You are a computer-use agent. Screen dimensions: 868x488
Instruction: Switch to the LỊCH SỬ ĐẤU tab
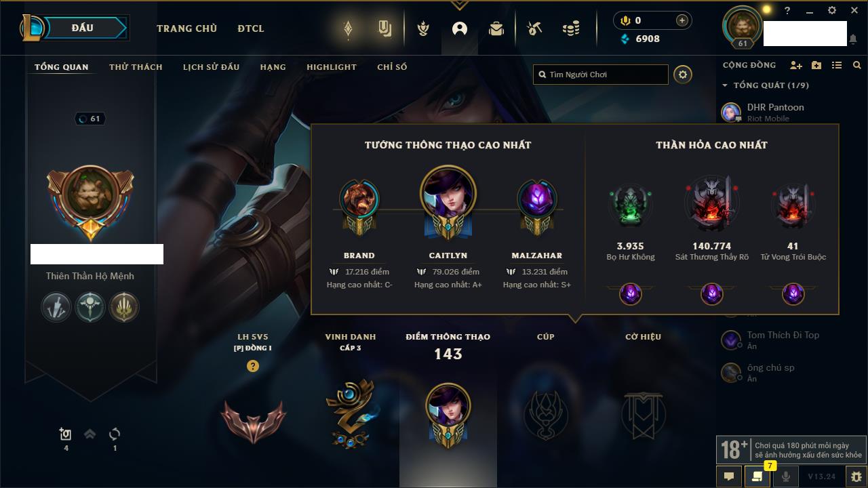211,67
